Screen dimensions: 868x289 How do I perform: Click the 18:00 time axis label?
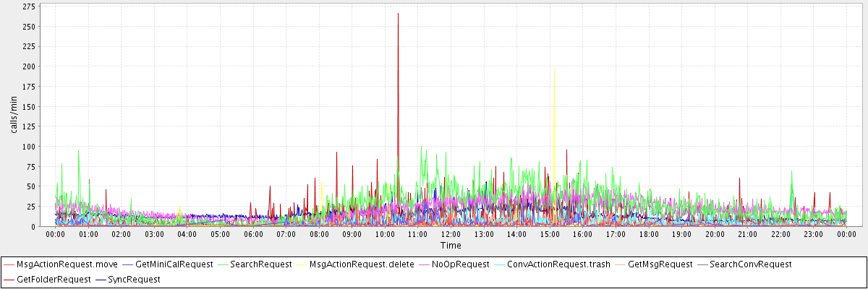pos(649,234)
